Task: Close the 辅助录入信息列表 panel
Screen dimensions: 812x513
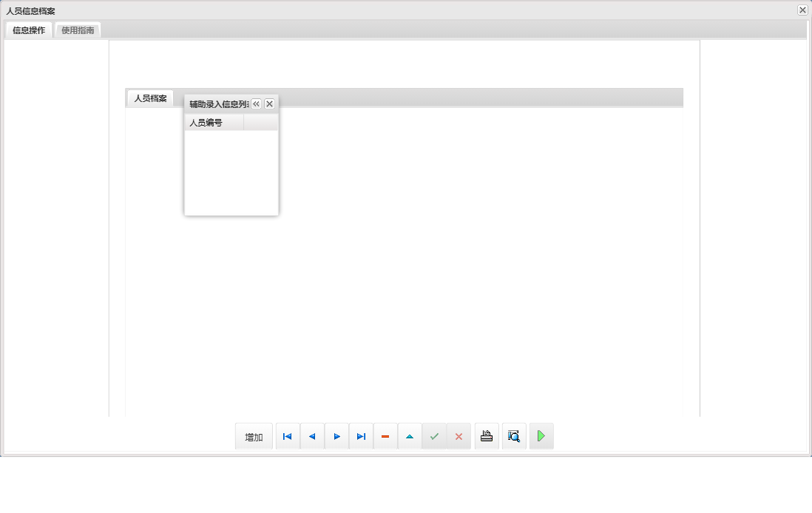Action: [269, 104]
